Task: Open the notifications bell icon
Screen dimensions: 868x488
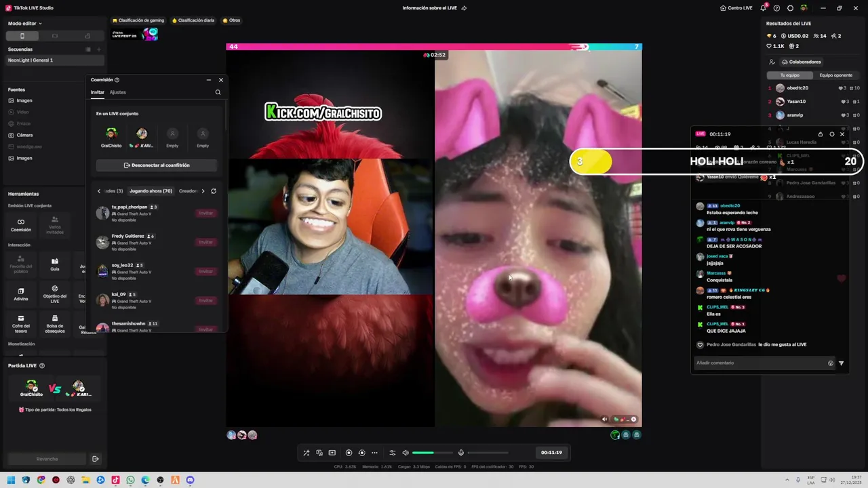Action: click(764, 8)
